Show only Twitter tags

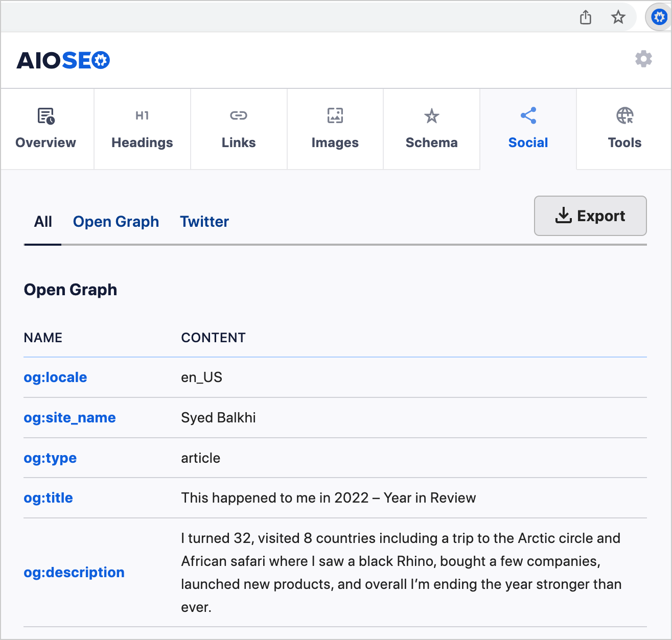pos(204,222)
